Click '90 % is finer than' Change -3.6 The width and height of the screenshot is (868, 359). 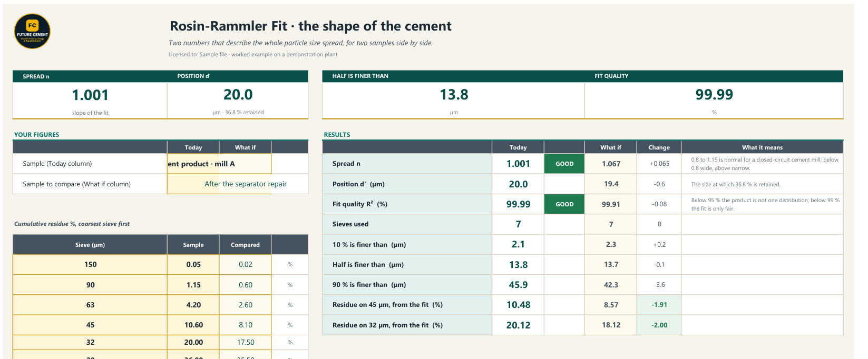[x=659, y=285]
